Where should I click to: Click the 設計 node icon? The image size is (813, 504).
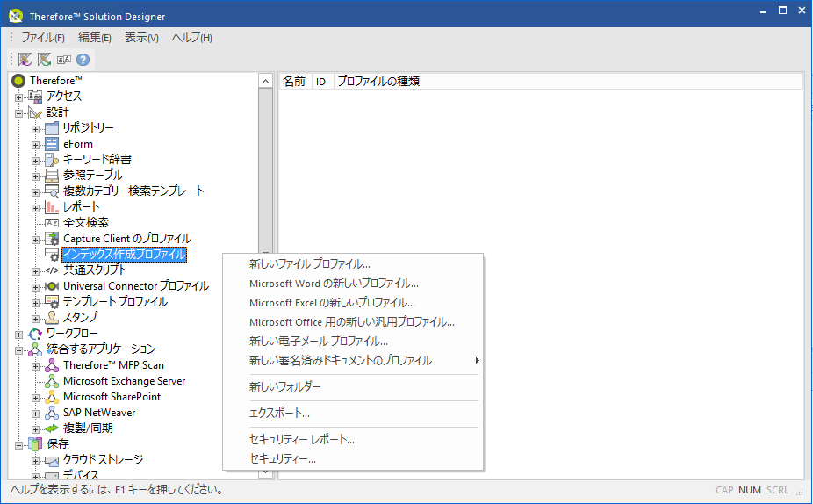tap(35, 112)
